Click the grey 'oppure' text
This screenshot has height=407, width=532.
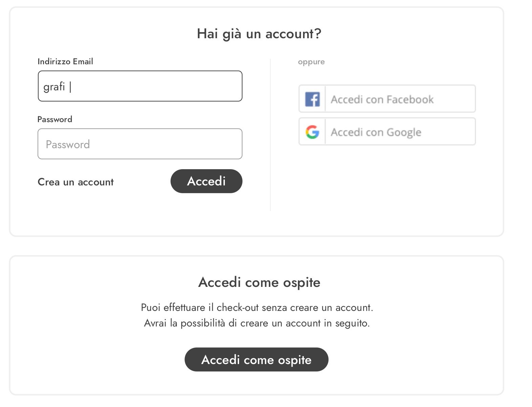(311, 62)
